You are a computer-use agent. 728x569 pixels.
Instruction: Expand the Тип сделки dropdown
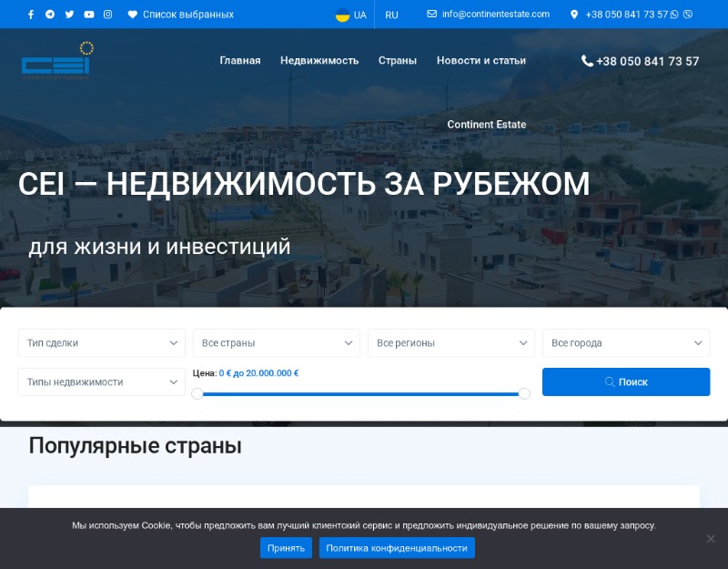[102, 343]
